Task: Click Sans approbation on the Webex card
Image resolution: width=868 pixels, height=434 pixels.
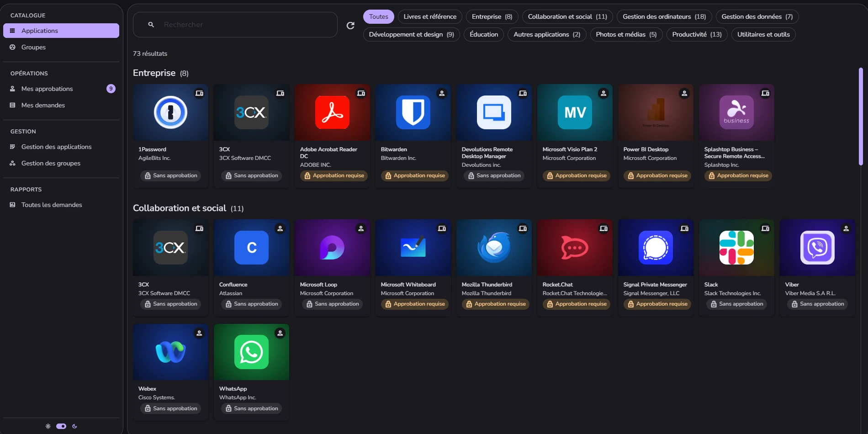Action: click(x=171, y=408)
